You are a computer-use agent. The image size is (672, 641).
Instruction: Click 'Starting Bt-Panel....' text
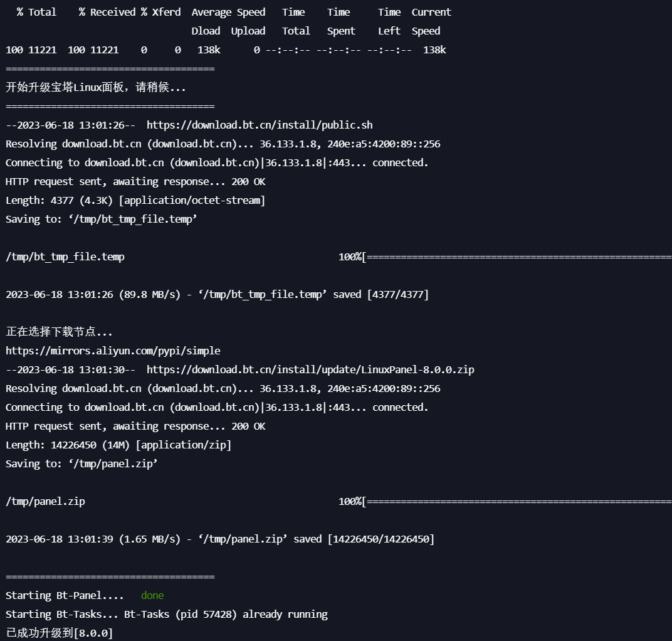[x=65, y=596]
